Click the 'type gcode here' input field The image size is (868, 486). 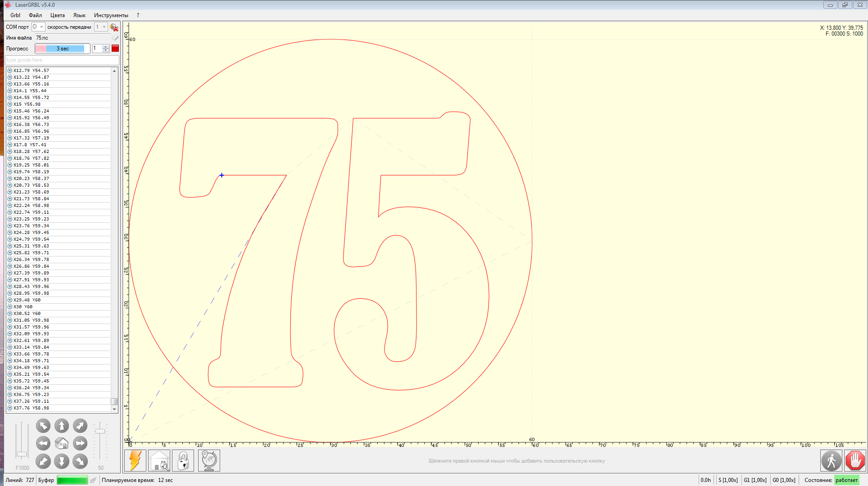tap(62, 60)
